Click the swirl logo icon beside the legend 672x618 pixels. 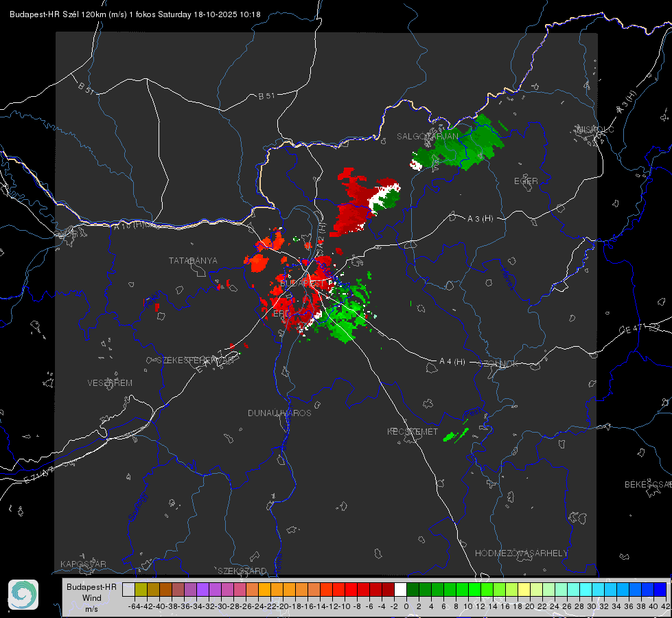(23, 595)
